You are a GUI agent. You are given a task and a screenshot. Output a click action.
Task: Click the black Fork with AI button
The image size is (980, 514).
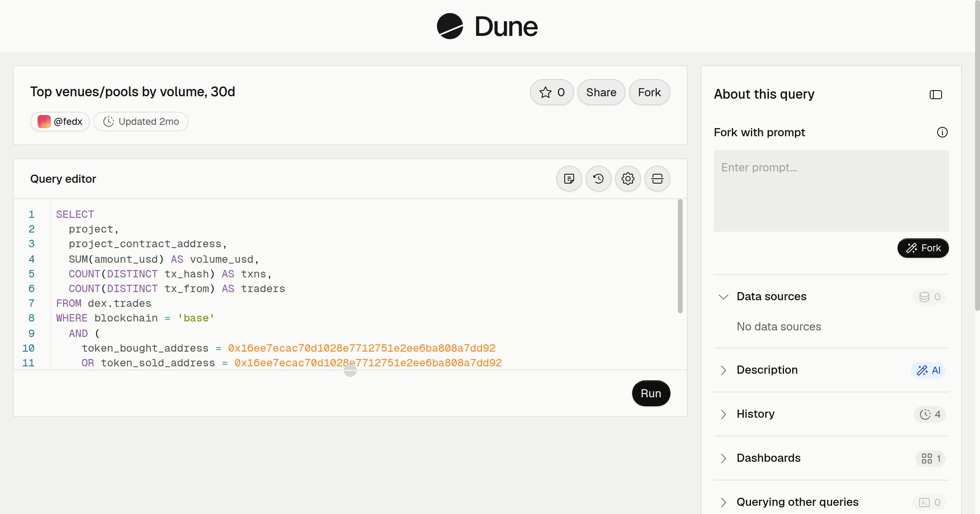(923, 248)
